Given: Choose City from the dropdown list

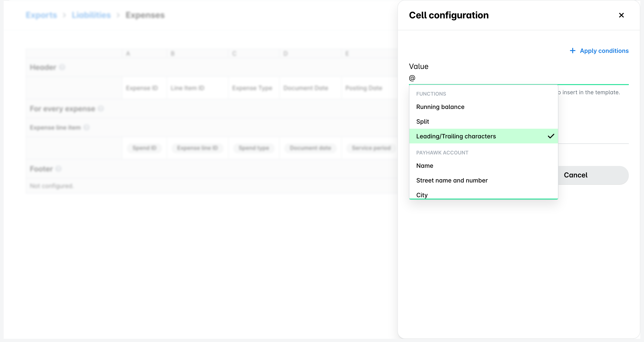Looking at the screenshot, I should 483,195.
